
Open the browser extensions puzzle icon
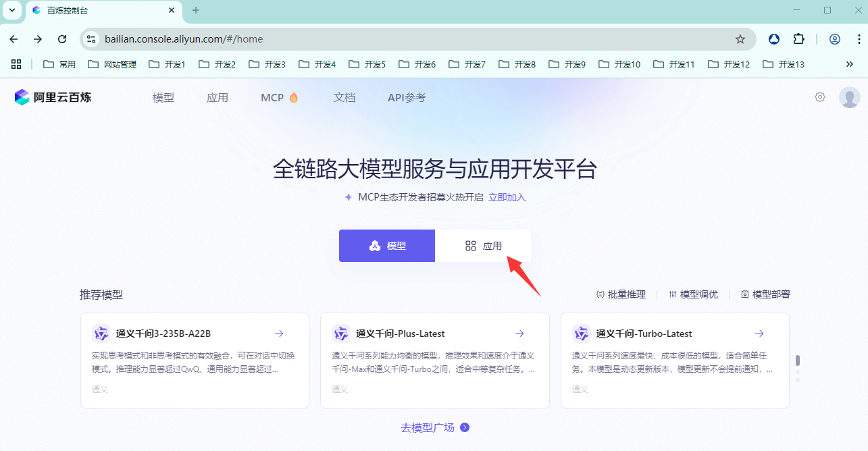point(798,39)
